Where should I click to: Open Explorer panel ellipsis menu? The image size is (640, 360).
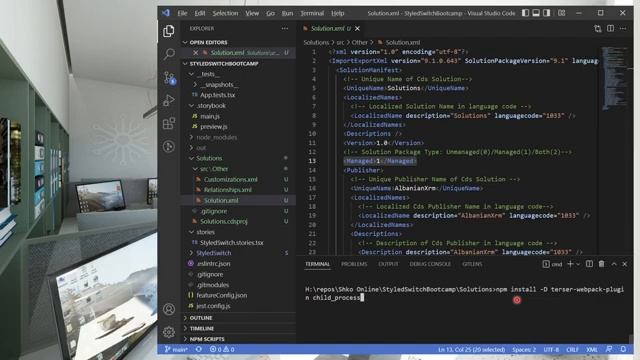[284, 28]
